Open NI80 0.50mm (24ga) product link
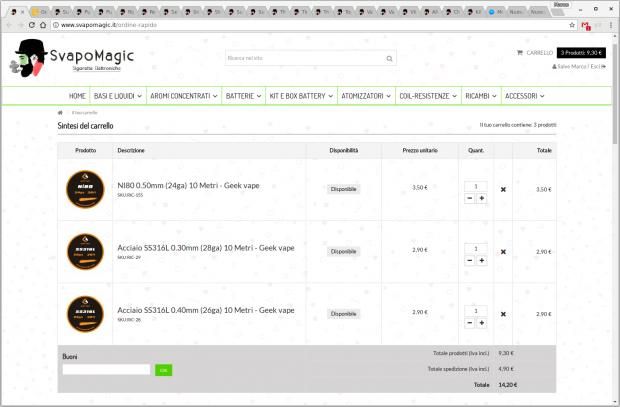Screen dimensions: 620x407 coord(188,186)
